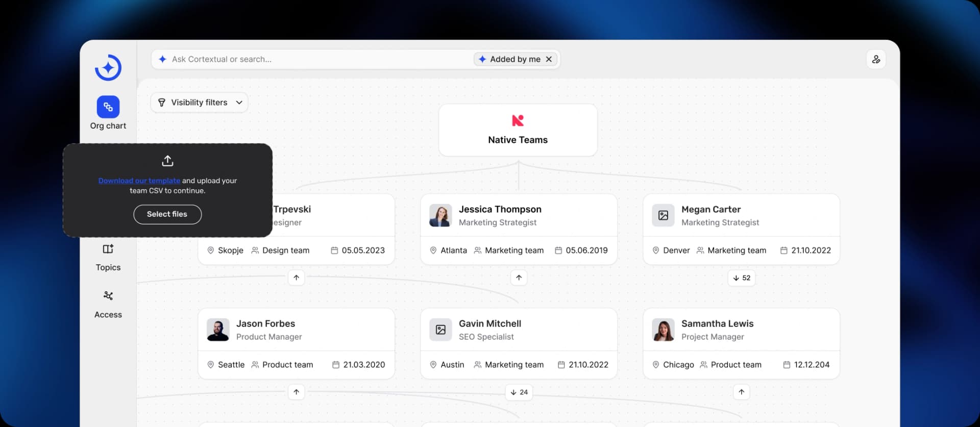Expand the Visibility filters dropdown
Viewport: 980px width, 427px height.
click(239, 103)
